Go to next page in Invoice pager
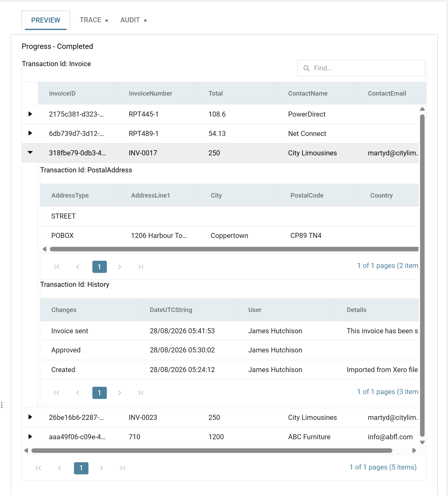This screenshot has height=495, width=448. pos(101,468)
